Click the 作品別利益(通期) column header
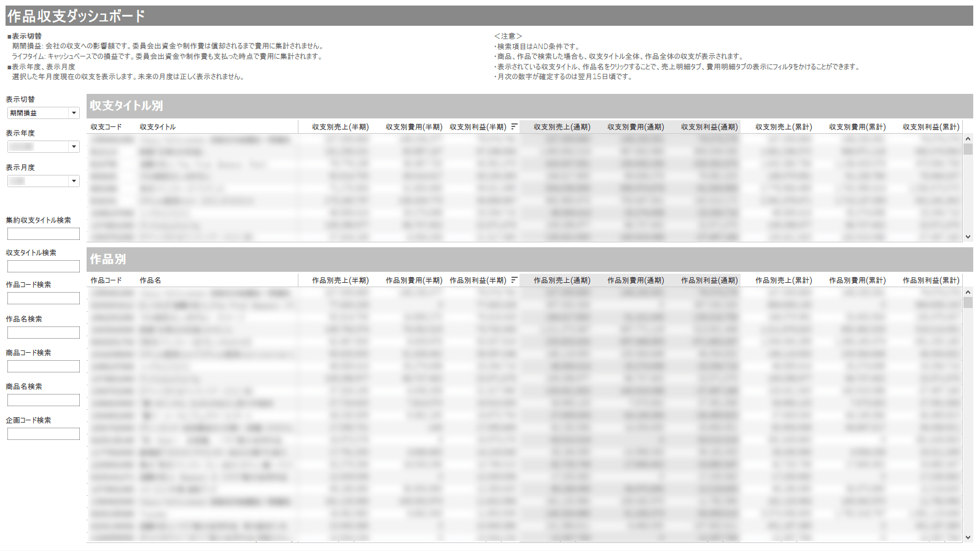 [x=709, y=280]
